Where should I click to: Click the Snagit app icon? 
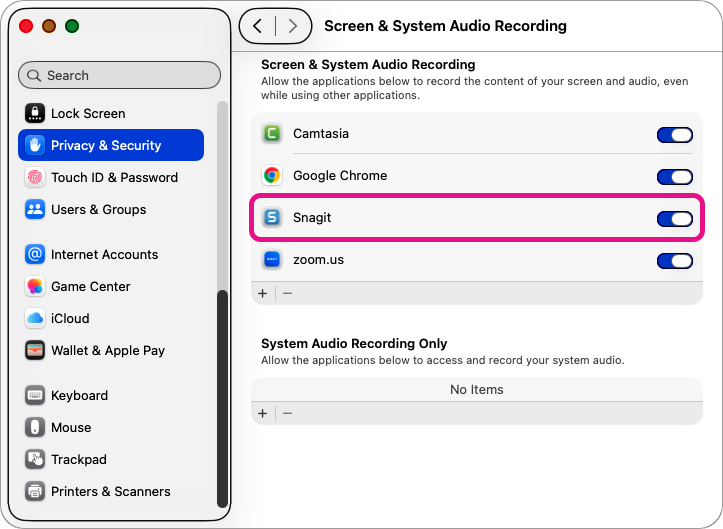(272, 217)
